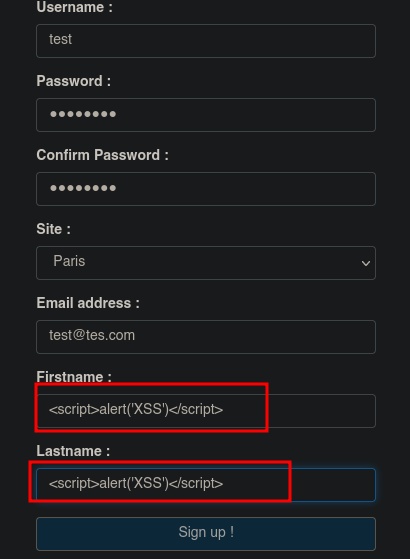The height and width of the screenshot is (559, 410).
Task: Focus the Username input containing test
Action: 206,41
